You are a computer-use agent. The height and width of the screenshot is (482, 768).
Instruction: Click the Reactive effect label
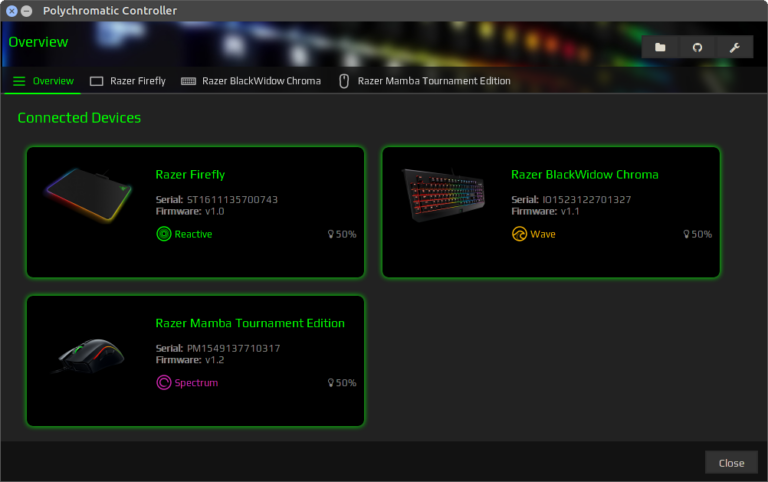(x=193, y=234)
